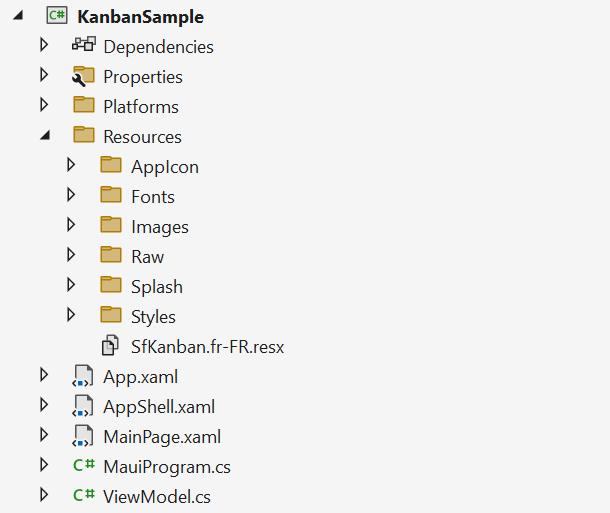Click the Platforms folder icon
610x513 pixels.
point(83,106)
